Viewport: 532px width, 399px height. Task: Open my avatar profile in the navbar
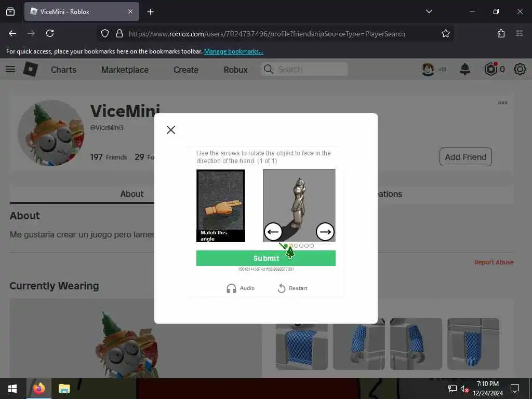click(x=428, y=69)
